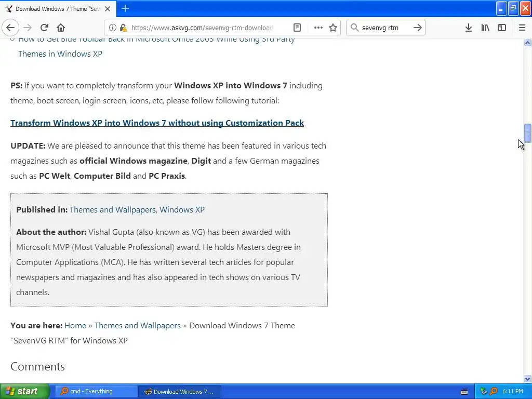Select the Download Windows 7 Theme tab
Screen dimensions: 532x399
[x=58, y=9]
